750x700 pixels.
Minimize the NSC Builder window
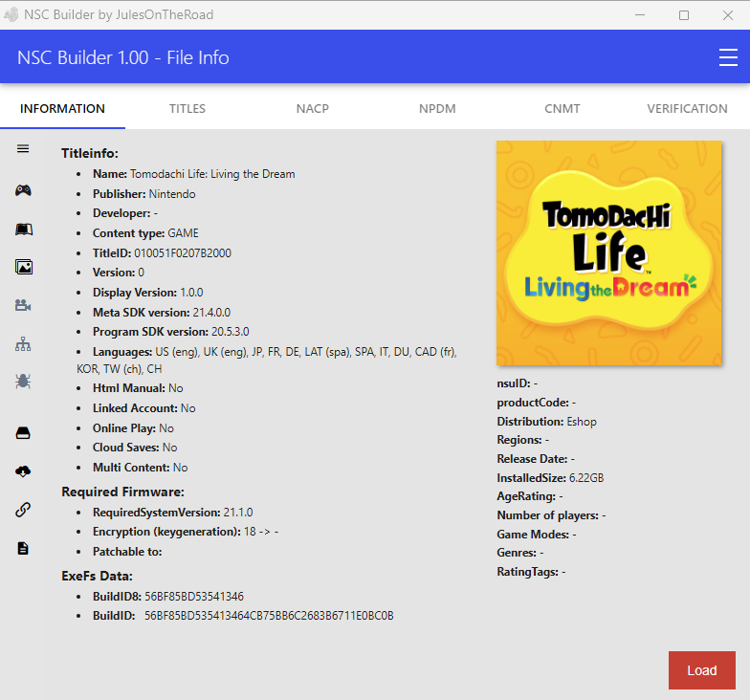pos(639,15)
